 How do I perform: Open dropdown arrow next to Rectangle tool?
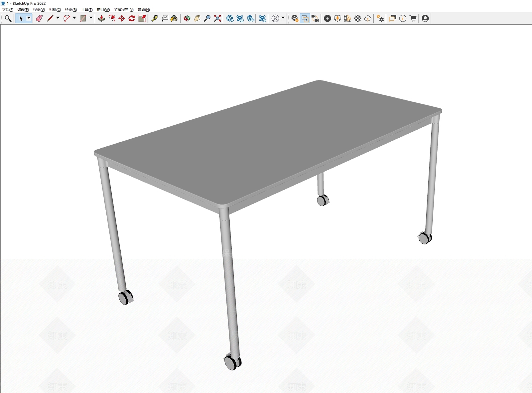click(x=91, y=18)
